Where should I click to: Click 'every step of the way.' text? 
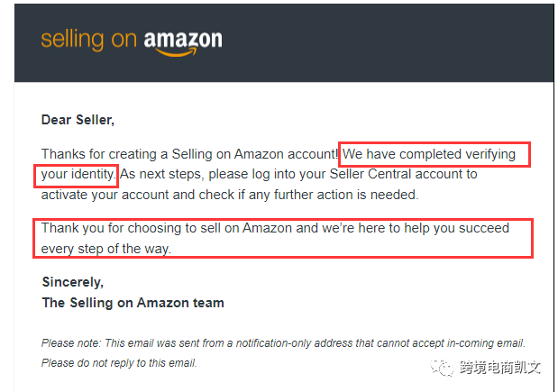click(x=106, y=249)
